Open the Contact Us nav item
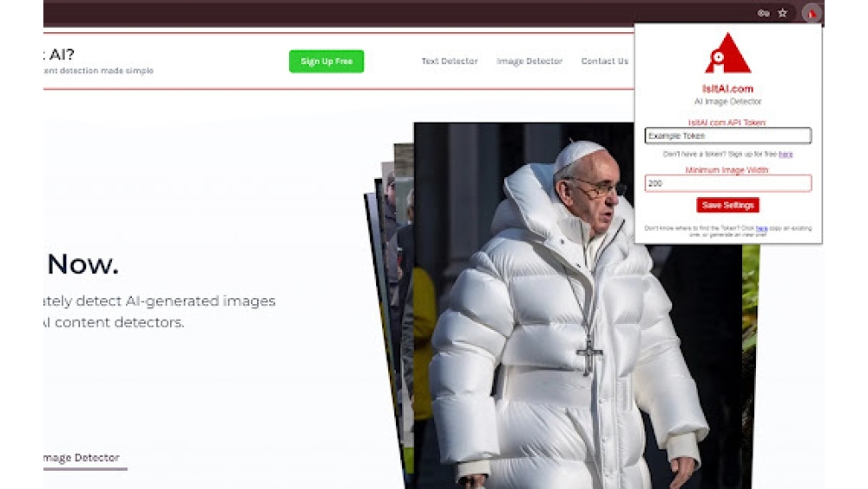The height and width of the screenshot is (489, 868). point(604,61)
